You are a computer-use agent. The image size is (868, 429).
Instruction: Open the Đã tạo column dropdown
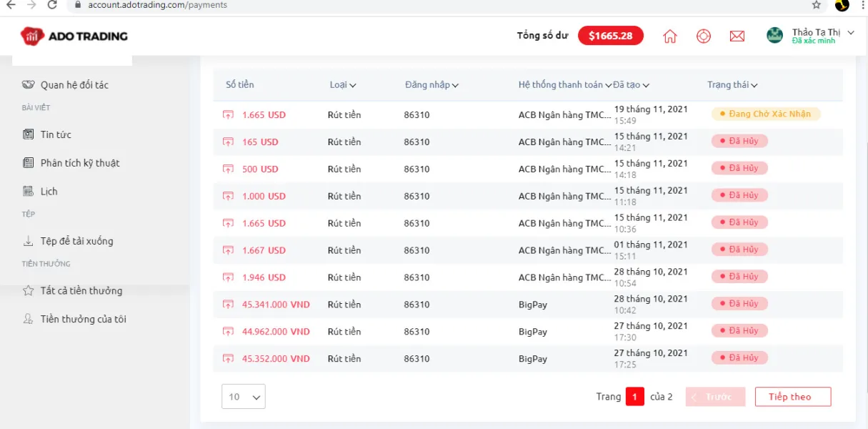tap(632, 84)
